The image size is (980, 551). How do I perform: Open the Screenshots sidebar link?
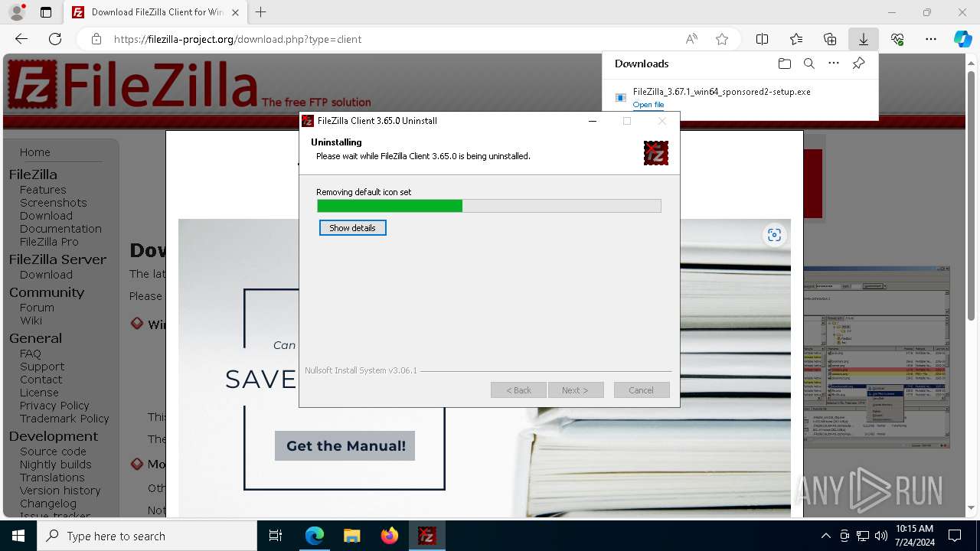click(54, 203)
